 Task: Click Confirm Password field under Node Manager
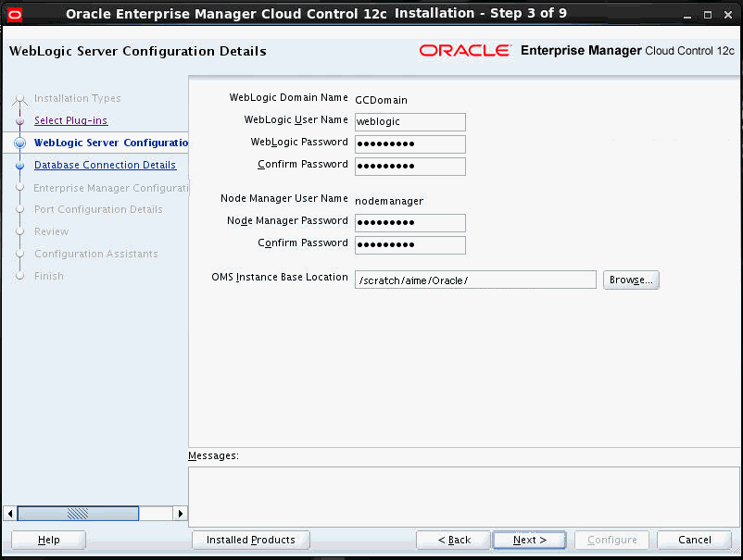click(x=410, y=244)
